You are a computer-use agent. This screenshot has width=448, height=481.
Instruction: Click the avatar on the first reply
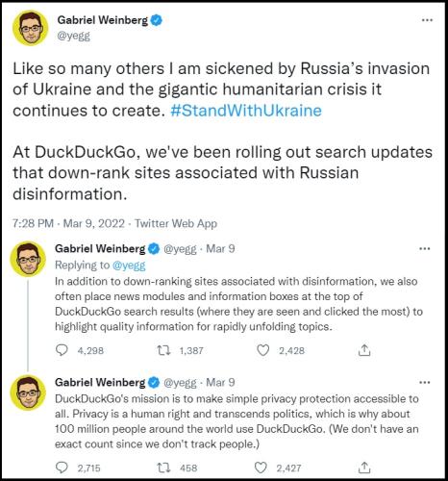(x=28, y=259)
